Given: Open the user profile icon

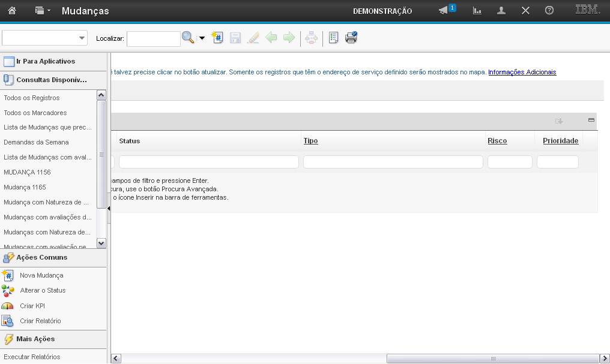Looking at the screenshot, I should coord(501,11).
